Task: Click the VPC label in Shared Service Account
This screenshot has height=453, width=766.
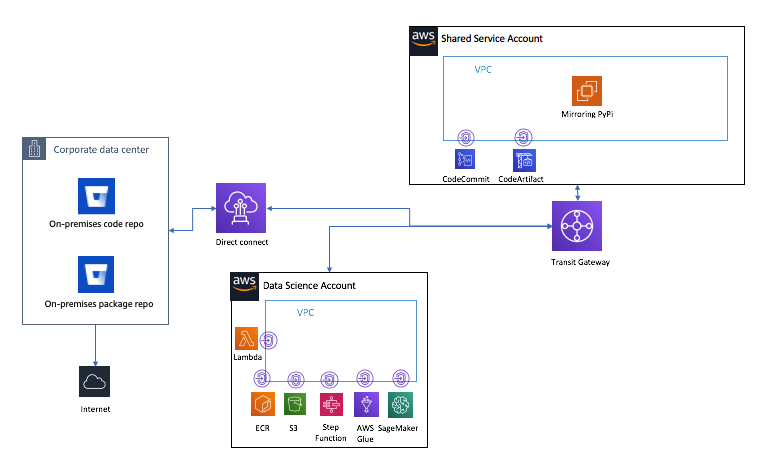Action: [483, 69]
